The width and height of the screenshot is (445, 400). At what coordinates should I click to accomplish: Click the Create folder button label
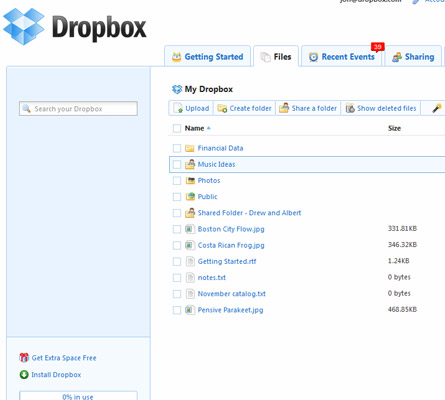250,108
